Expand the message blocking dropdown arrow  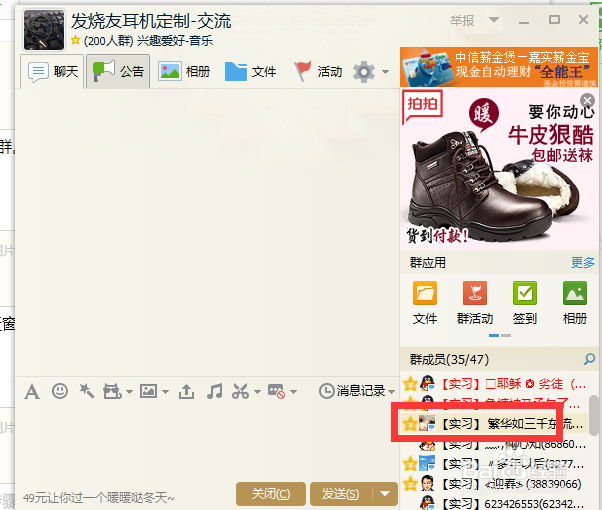(293, 392)
